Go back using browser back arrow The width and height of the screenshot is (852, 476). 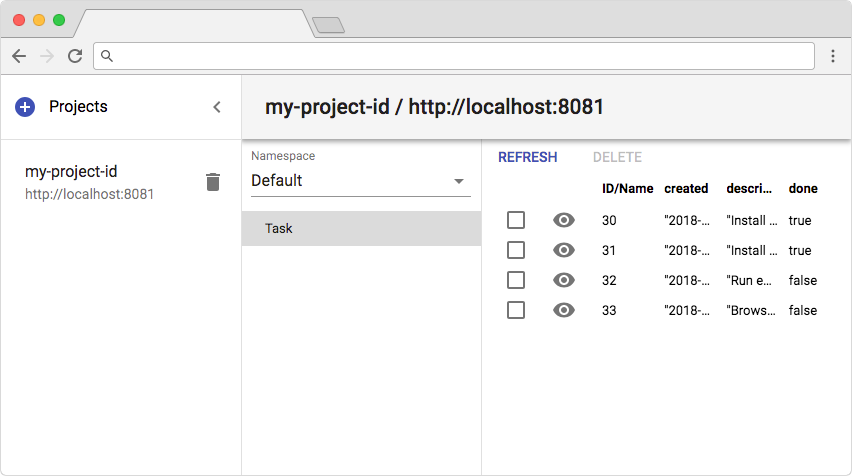[19, 56]
